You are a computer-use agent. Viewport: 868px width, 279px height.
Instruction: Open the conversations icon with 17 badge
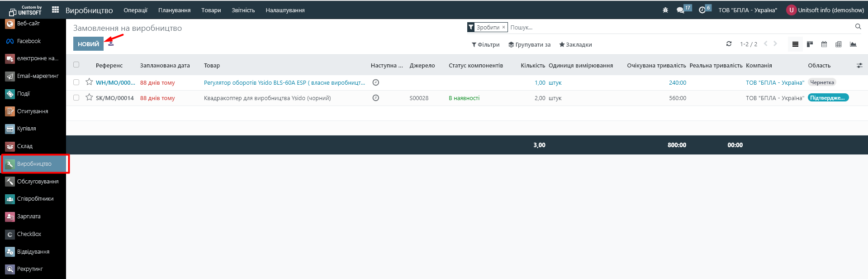click(680, 10)
